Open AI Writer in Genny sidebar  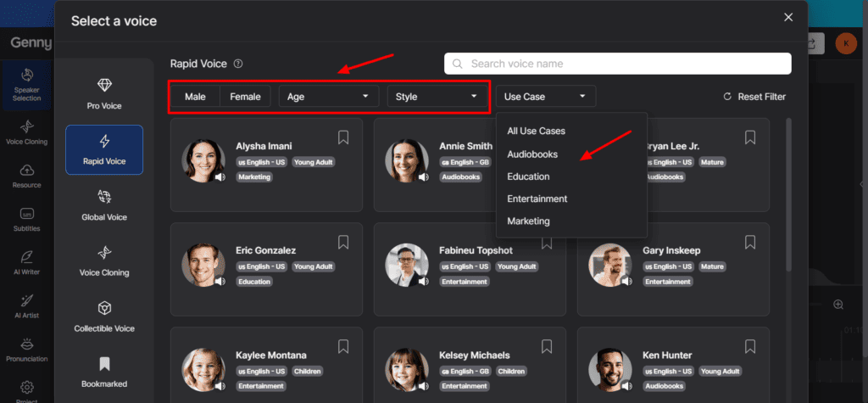pos(26,263)
